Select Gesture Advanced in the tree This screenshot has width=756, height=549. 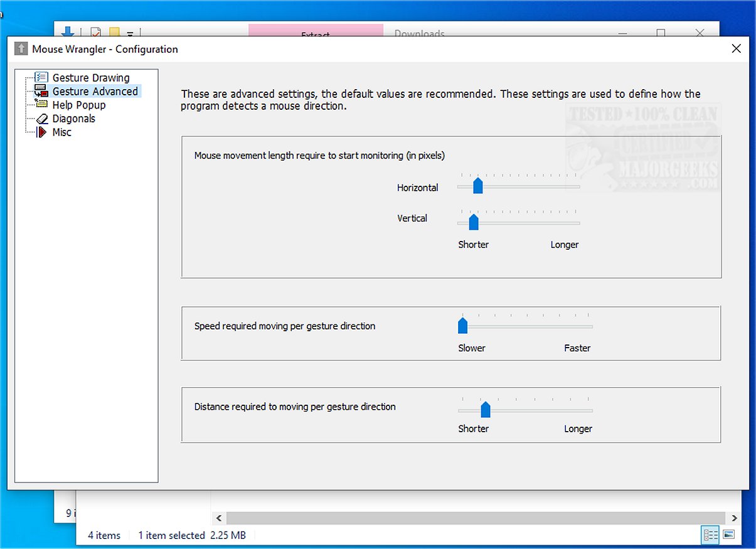[x=95, y=91]
